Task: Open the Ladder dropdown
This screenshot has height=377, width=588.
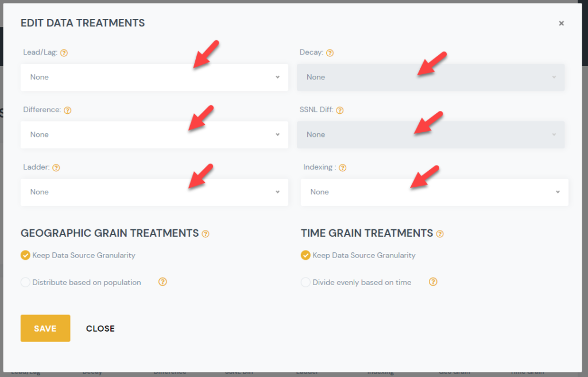Action: click(x=154, y=192)
